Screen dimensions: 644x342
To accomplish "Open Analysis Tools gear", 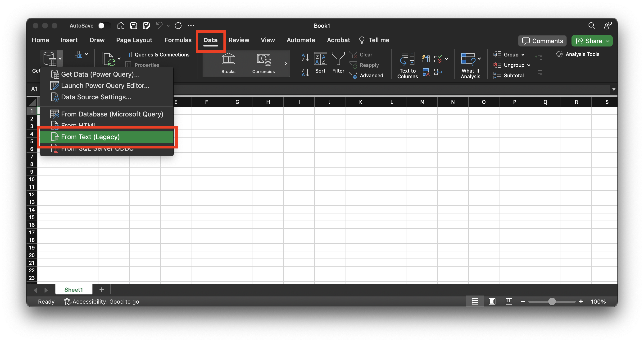I will pos(559,54).
